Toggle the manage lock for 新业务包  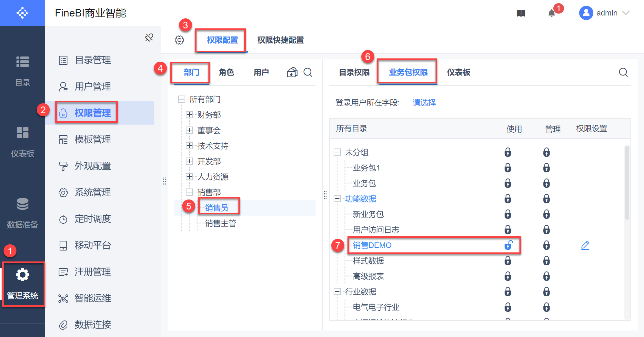click(x=547, y=214)
